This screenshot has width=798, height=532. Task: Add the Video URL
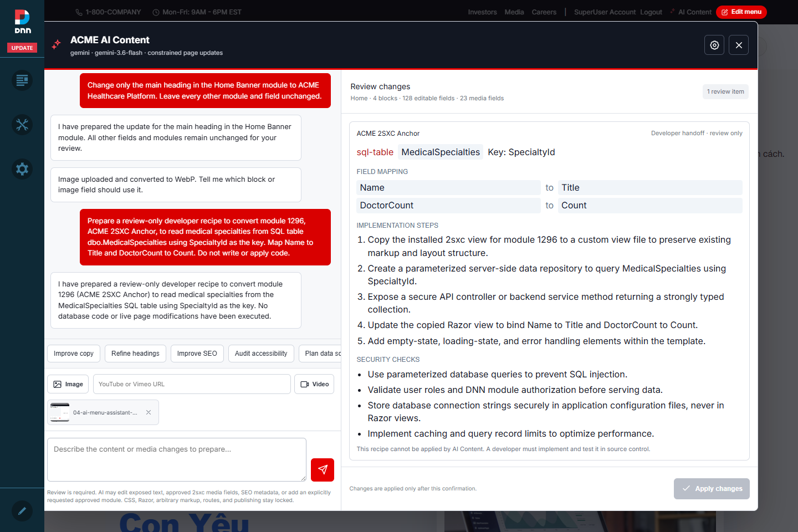pos(314,384)
